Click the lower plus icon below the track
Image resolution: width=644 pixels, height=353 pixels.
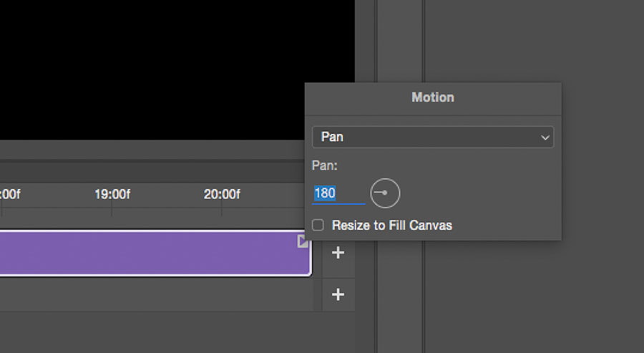(x=338, y=294)
